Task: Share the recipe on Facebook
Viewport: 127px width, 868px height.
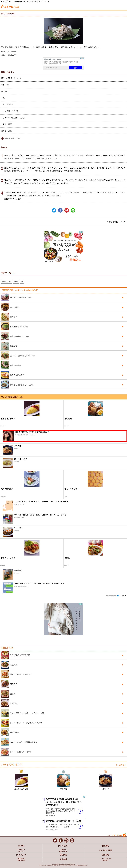Action: point(60,210)
